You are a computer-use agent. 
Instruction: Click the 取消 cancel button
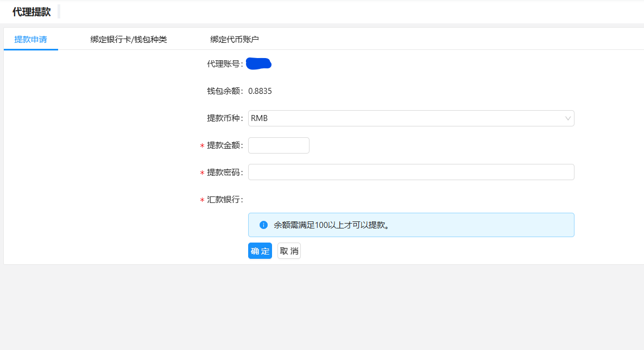coord(289,251)
